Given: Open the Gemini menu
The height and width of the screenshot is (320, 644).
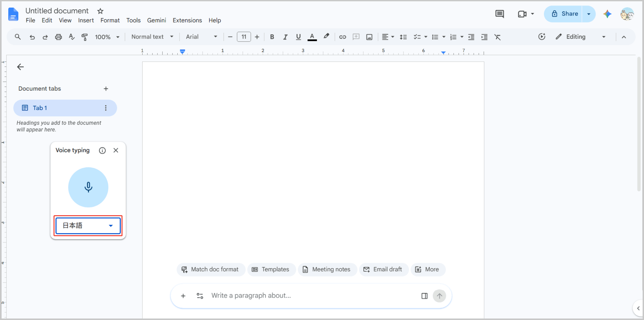Looking at the screenshot, I should (x=157, y=20).
